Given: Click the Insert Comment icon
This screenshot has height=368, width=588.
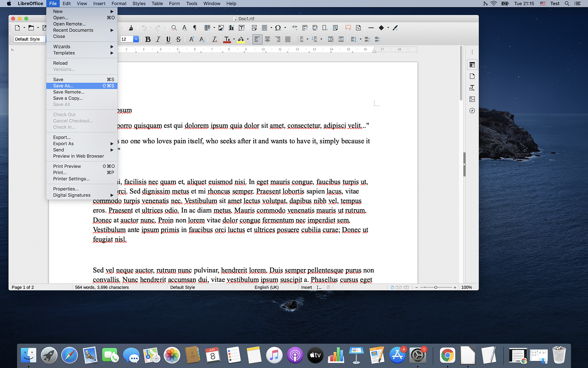Looking at the screenshot, I should click(x=348, y=28).
